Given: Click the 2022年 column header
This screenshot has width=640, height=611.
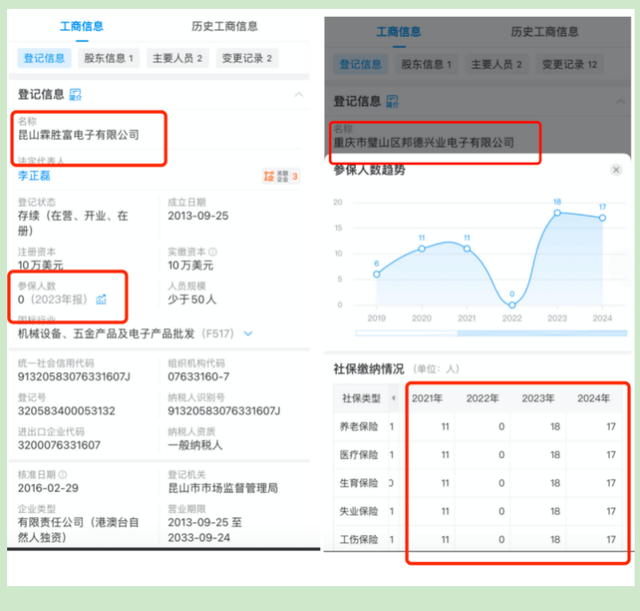Looking at the screenshot, I should pos(482,398).
